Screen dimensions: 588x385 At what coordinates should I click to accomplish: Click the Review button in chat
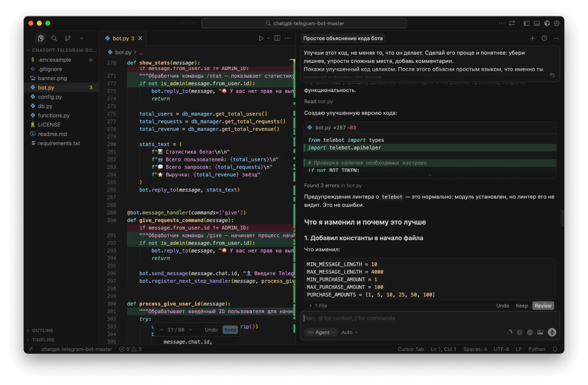pyautogui.click(x=543, y=306)
